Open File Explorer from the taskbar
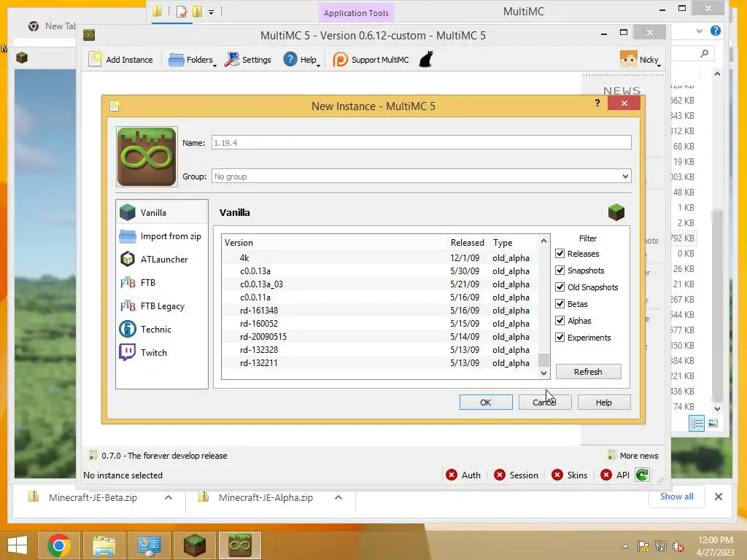The image size is (747, 560). click(104, 545)
